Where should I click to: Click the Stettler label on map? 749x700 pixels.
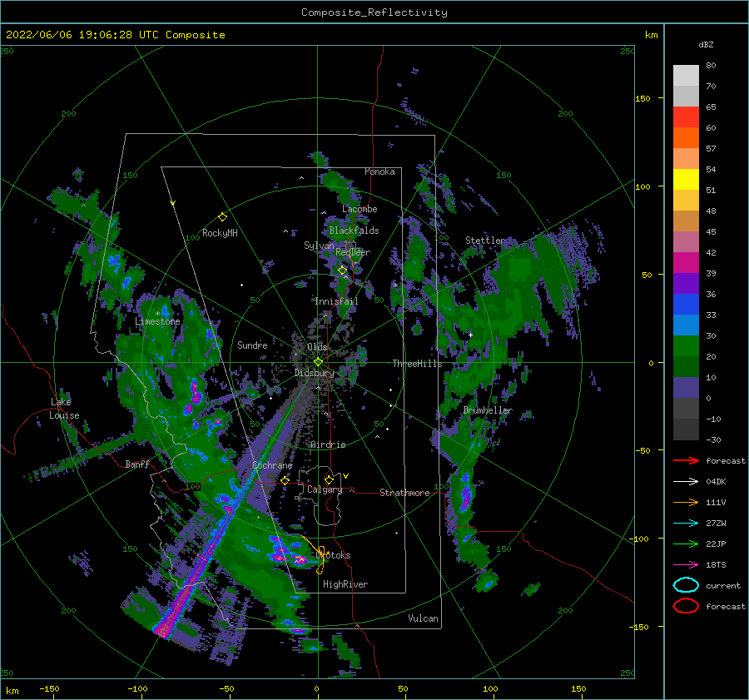(485, 241)
